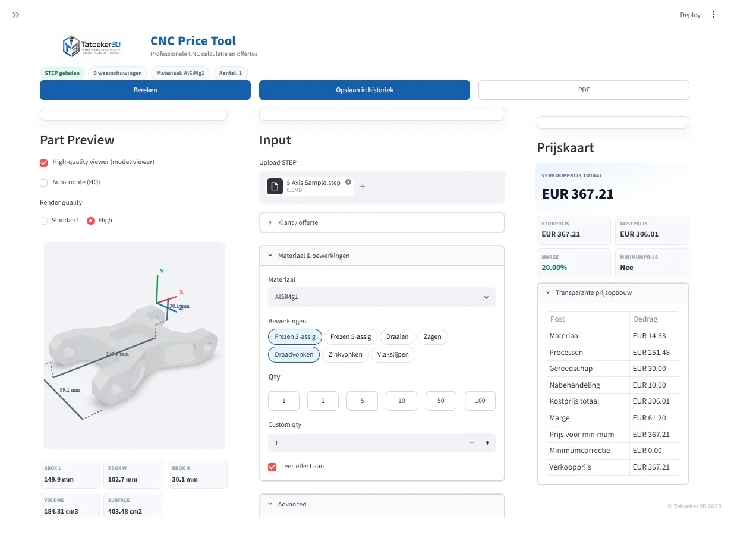The width and height of the screenshot is (753, 560).
Task: Expand the Klant / offerte section
Action: click(x=382, y=222)
